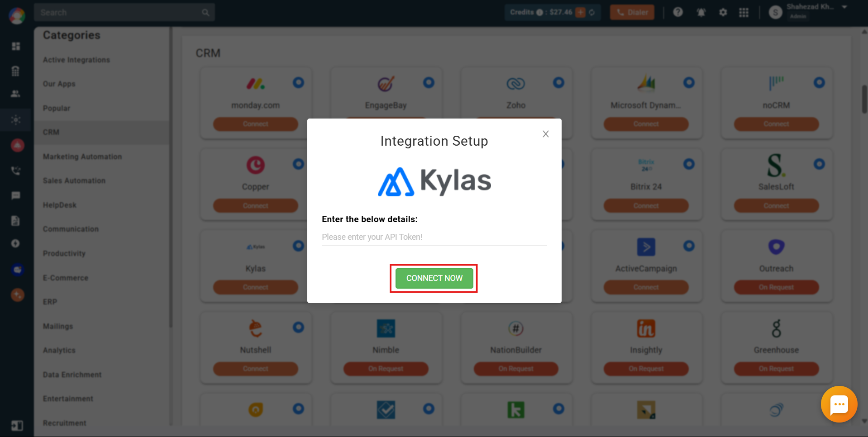
Task: Open the building icon in left sidebar
Action: pos(16,71)
